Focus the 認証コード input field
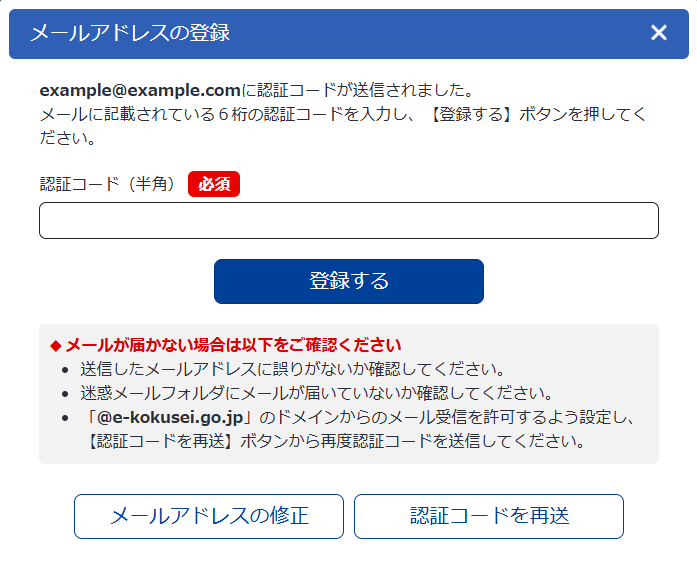Viewport: 697px width, 576px height. click(x=348, y=221)
